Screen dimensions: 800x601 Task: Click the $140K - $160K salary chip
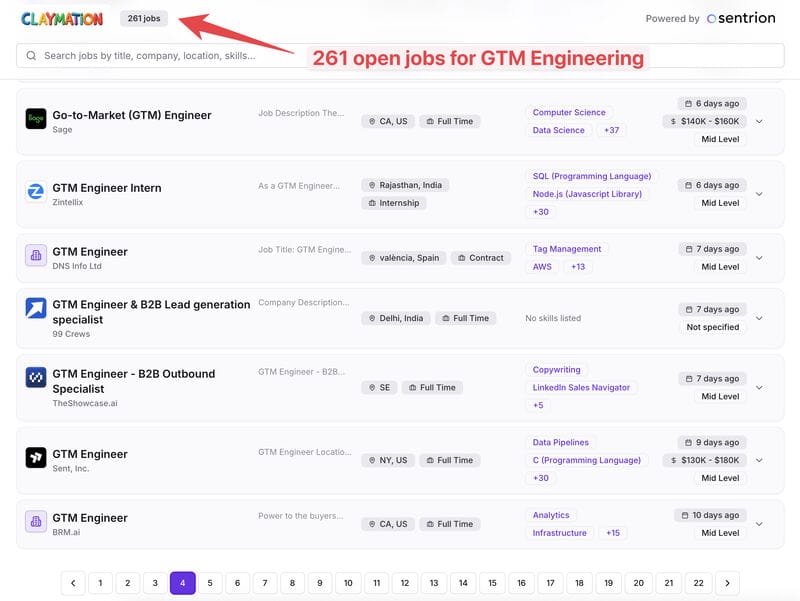coord(705,121)
